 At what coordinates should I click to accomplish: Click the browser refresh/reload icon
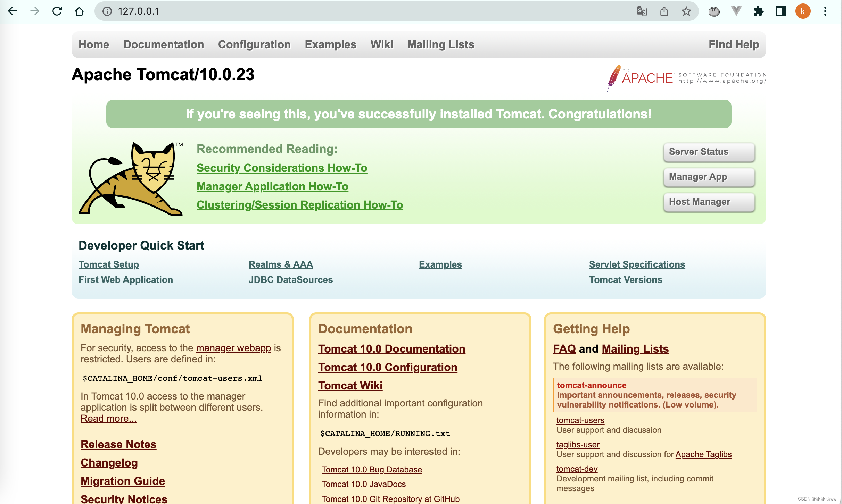57,11
